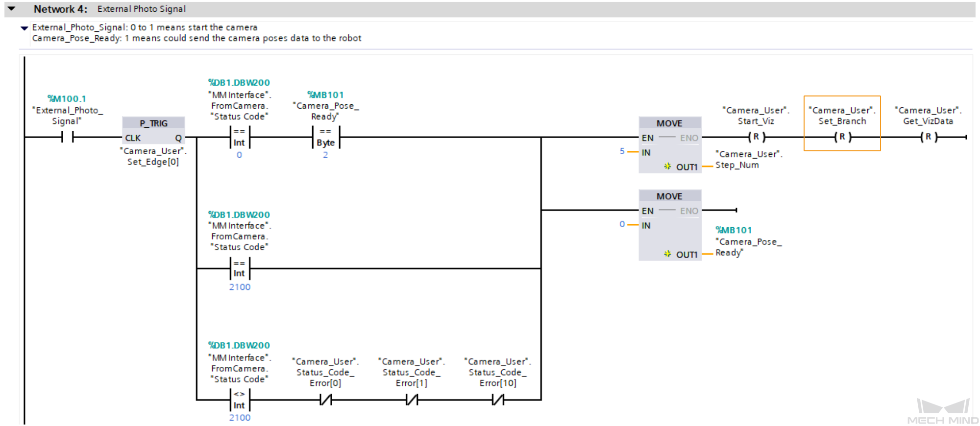Click the Network 4 title "External Photo Signal"
The width and height of the screenshot is (980, 426).
click(142, 9)
